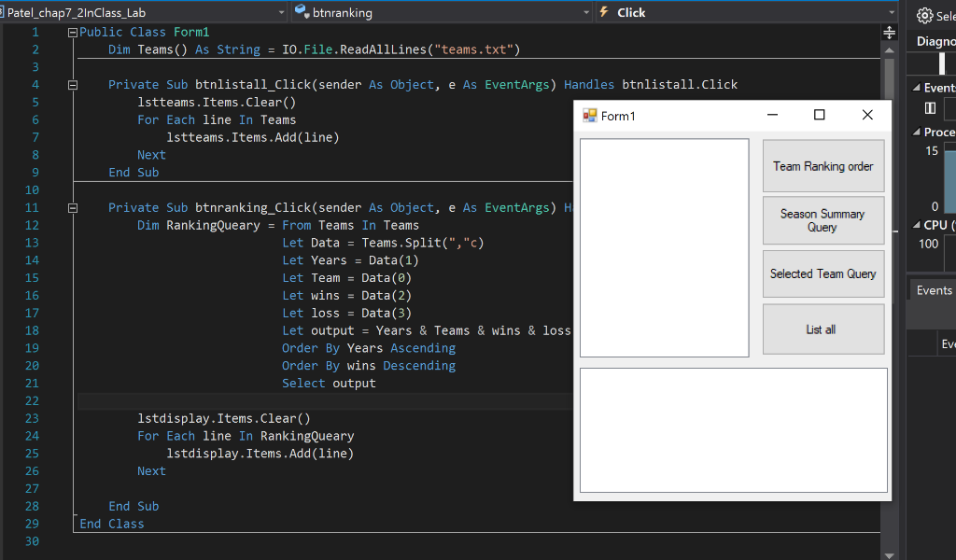This screenshot has height=560, width=956.
Task: Click the lightning bolt Click event icon
Action: tap(604, 12)
